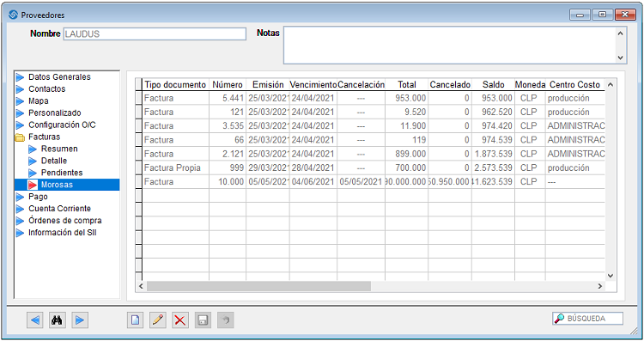This screenshot has width=644, height=341.
Task: Delete record with red X icon
Action: (x=180, y=320)
